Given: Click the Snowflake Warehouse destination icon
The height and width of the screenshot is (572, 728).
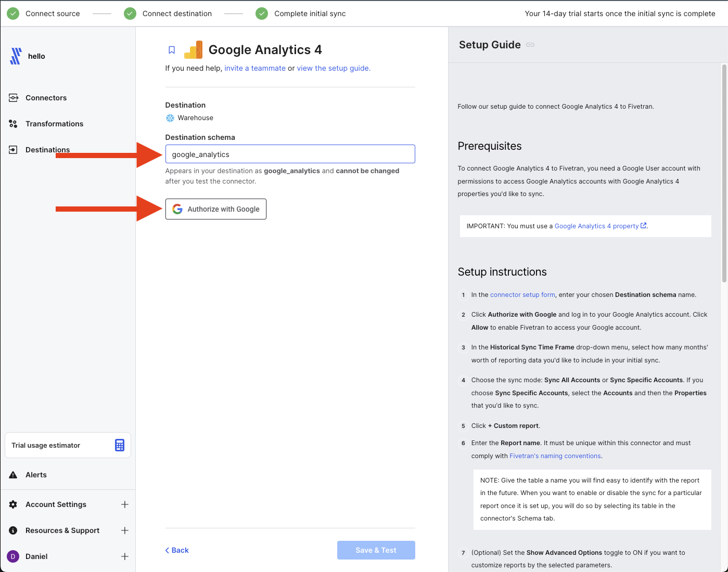Looking at the screenshot, I should tap(170, 118).
